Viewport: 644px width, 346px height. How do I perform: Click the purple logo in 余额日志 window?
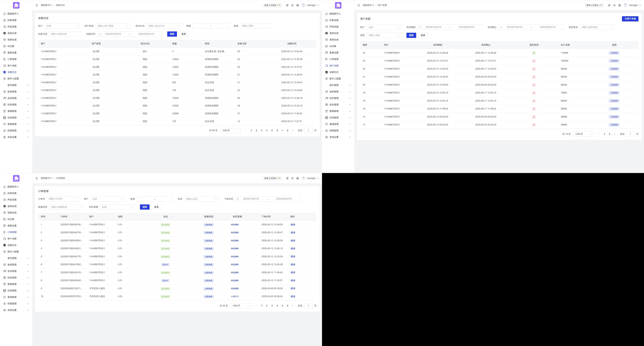coord(16,5)
